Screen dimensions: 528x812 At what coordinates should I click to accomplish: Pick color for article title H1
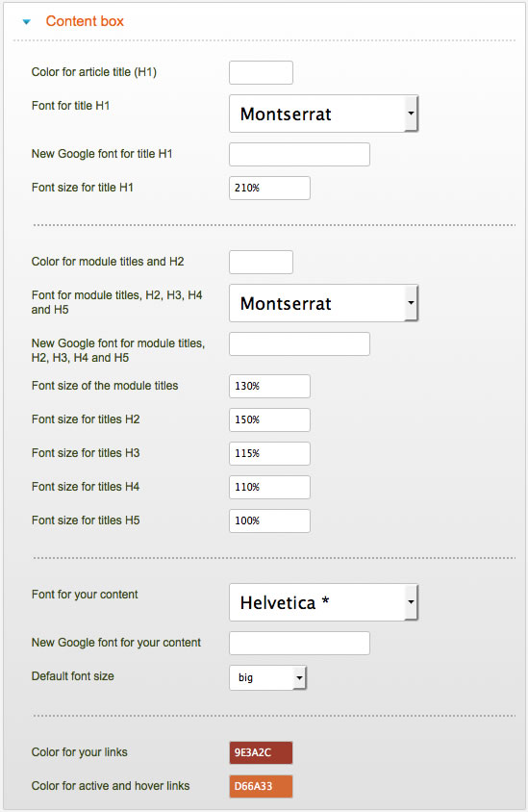tap(261, 72)
